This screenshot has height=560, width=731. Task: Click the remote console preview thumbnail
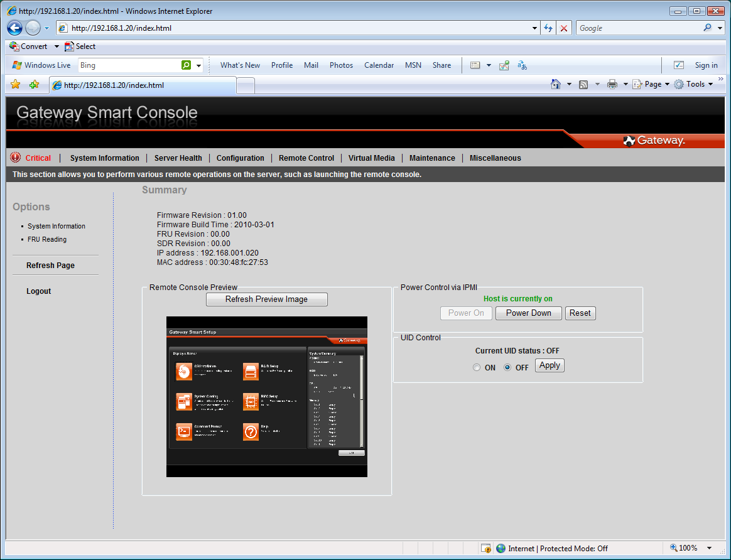click(x=267, y=397)
